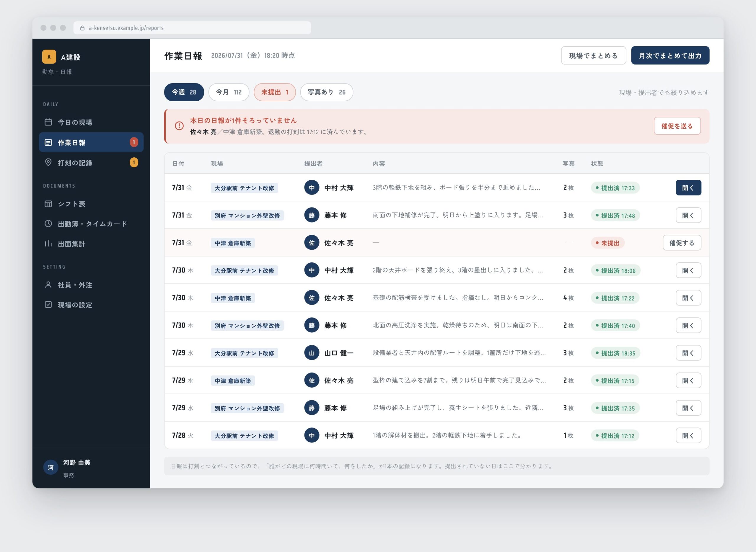Click the 未提出 status badge
Screen dimensions: 756x552
point(608,243)
